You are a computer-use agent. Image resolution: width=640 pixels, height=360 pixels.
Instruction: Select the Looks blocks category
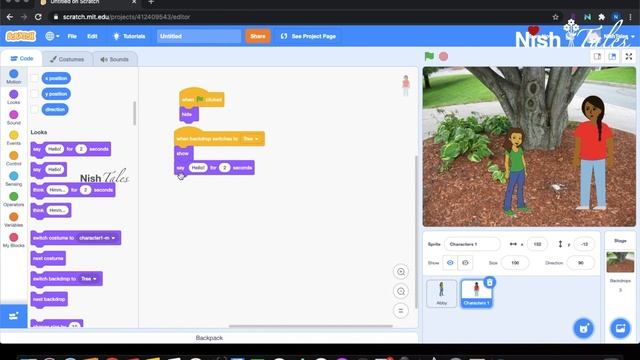point(13,97)
